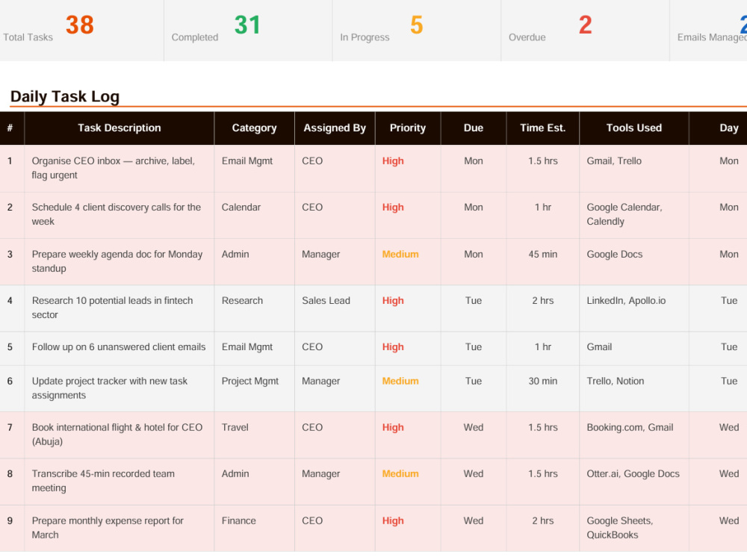Click the 'Gmail, Trello' tools cell
The width and height of the screenshot is (747, 560).
pos(634,168)
